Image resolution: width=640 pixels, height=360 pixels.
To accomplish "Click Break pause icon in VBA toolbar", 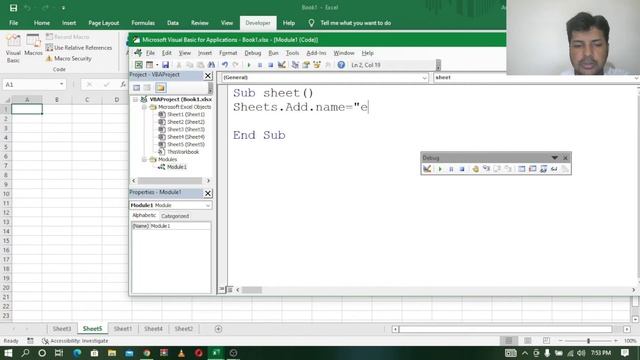I will click(260, 65).
